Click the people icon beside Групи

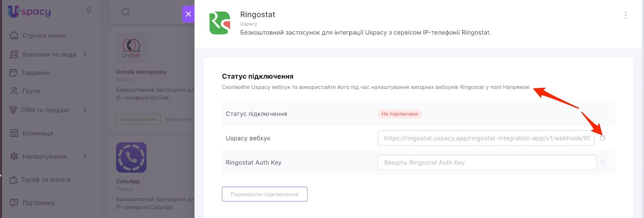tap(14, 91)
